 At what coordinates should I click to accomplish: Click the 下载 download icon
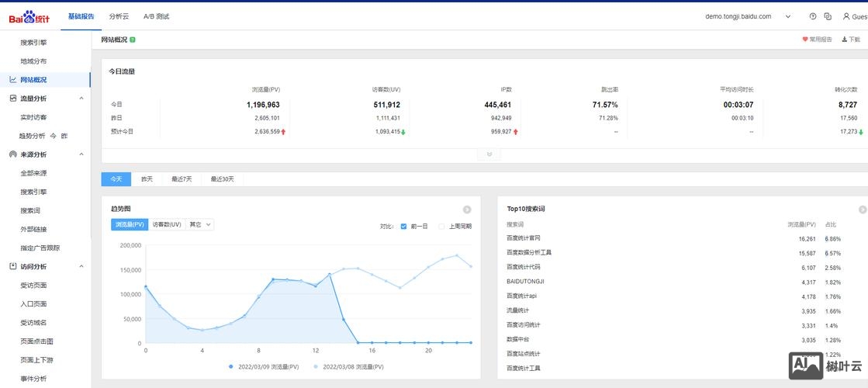coord(845,40)
